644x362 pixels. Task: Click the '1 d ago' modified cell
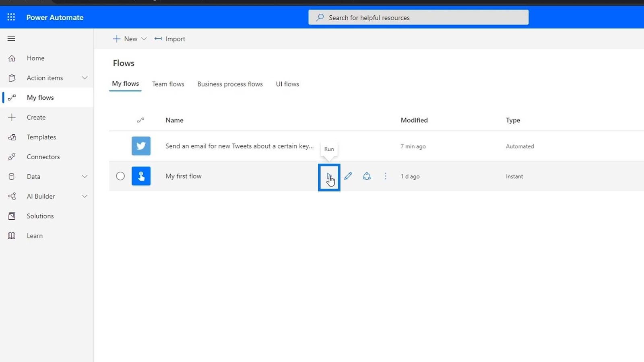410,177
